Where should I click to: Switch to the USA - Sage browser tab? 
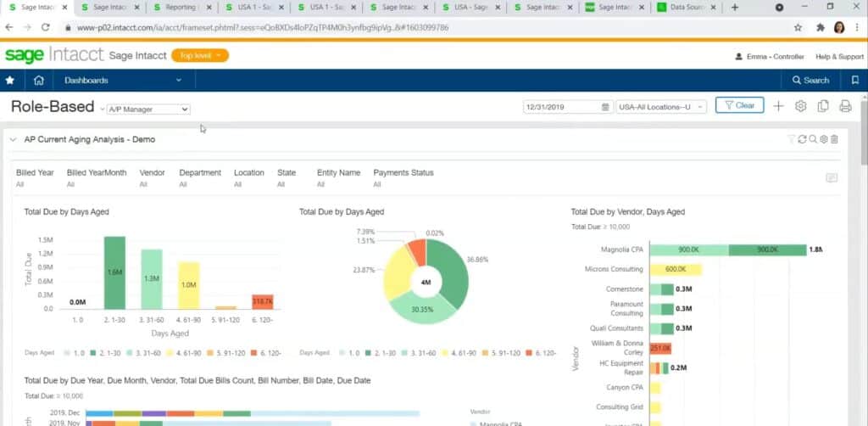click(470, 8)
